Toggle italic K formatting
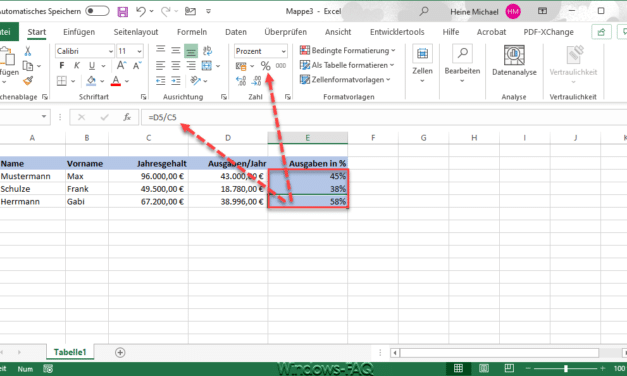 click(77, 66)
